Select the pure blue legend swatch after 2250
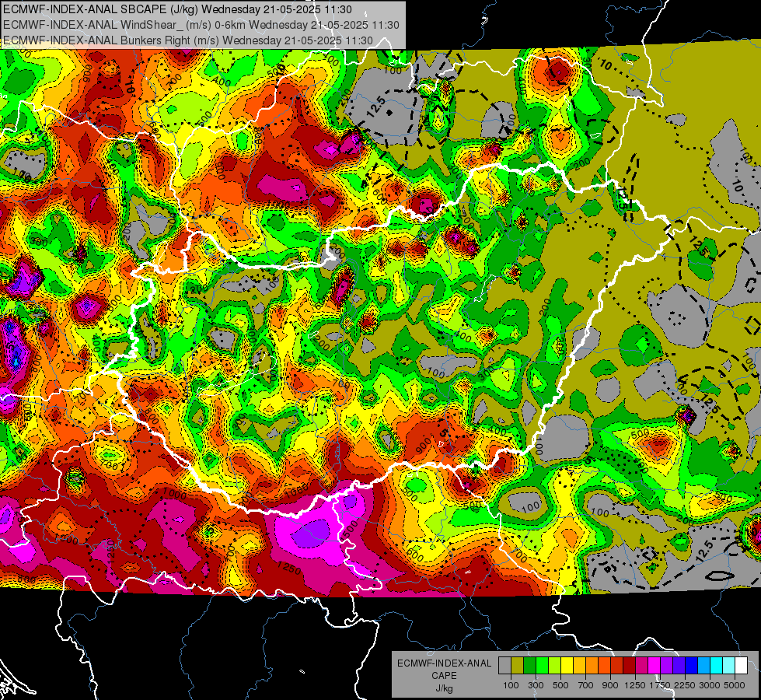Image resolution: width=761 pixels, height=700 pixels. point(692,666)
